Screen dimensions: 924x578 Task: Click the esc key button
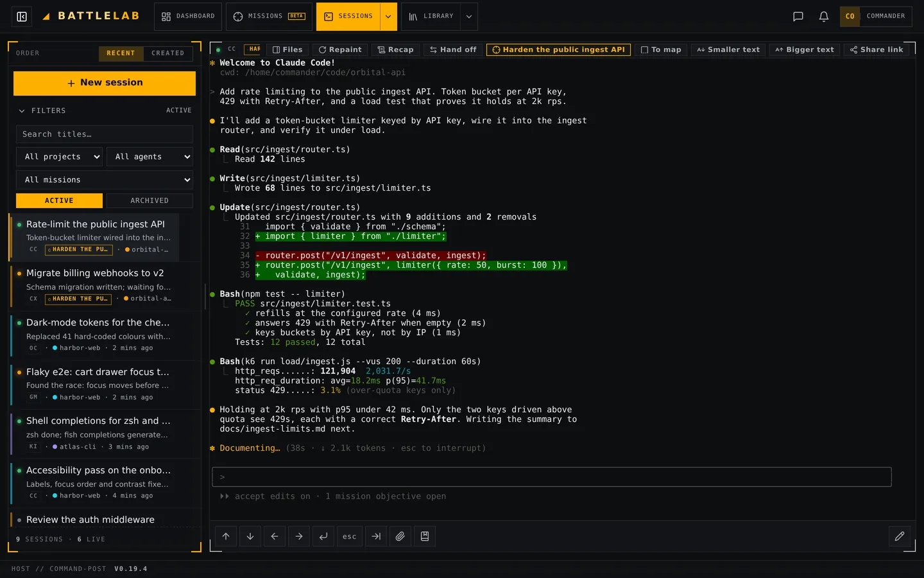(350, 536)
